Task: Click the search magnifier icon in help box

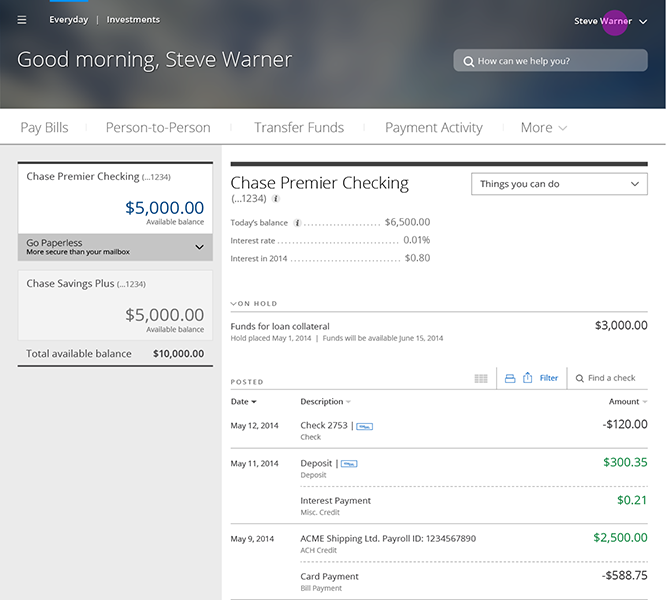Action: click(468, 62)
